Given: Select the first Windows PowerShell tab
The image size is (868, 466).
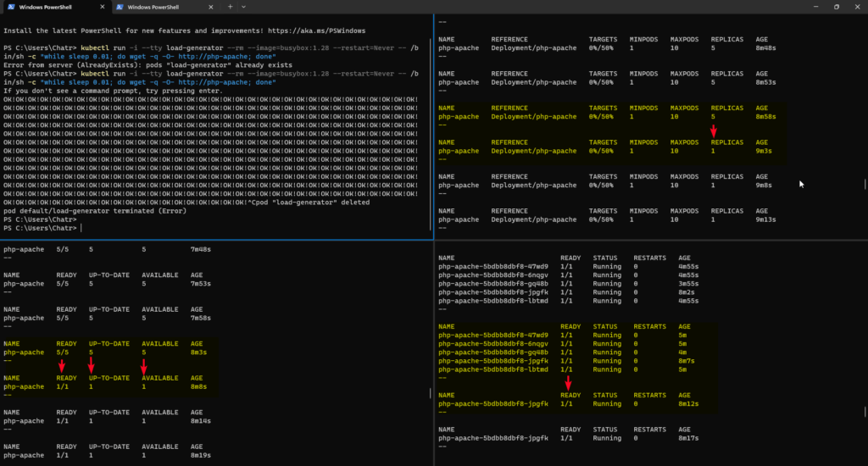Looking at the screenshot, I should [x=55, y=7].
